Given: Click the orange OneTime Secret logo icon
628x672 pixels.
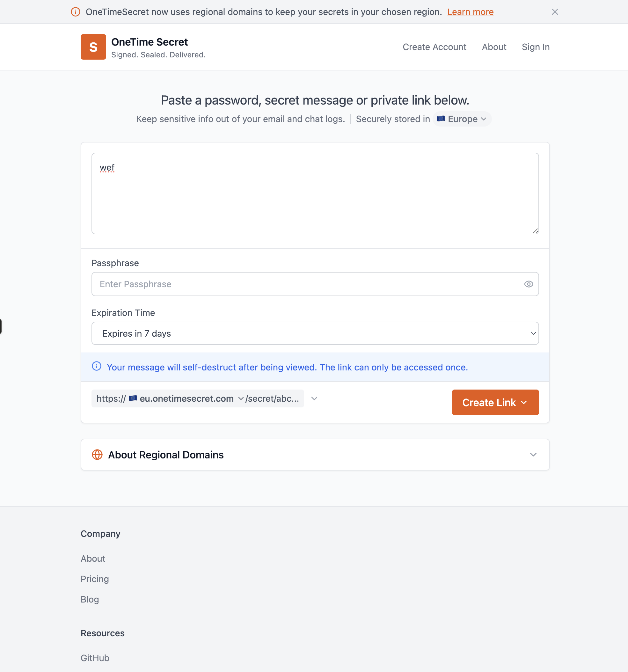Looking at the screenshot, I should pos(93,47).
